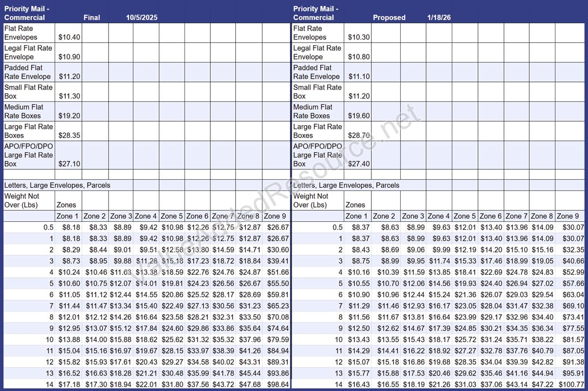The height and width of the screenshot is (391, 588).
Task: Select the $28.70 Large Flat Rate Boxes price
Action: click(x=359, y=135)
